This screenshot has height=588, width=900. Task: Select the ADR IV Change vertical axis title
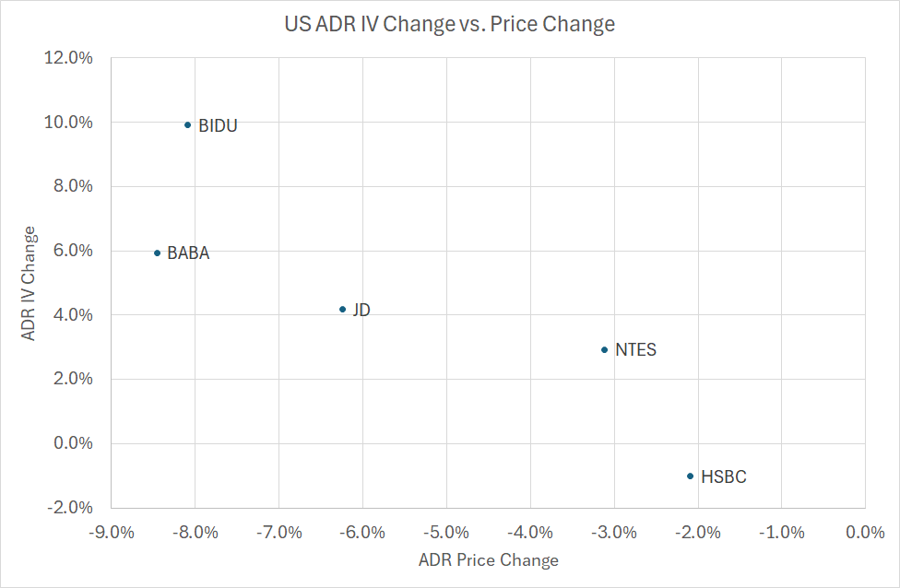(x=30, y=283)
